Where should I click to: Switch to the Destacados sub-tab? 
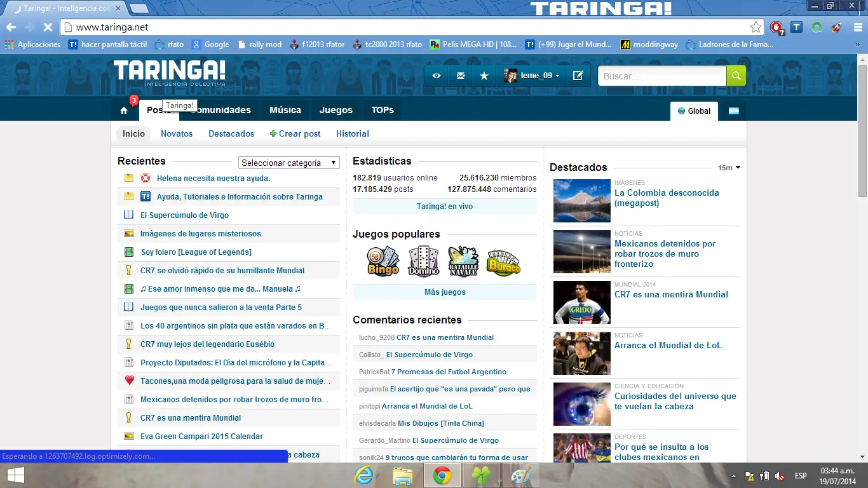231,133
